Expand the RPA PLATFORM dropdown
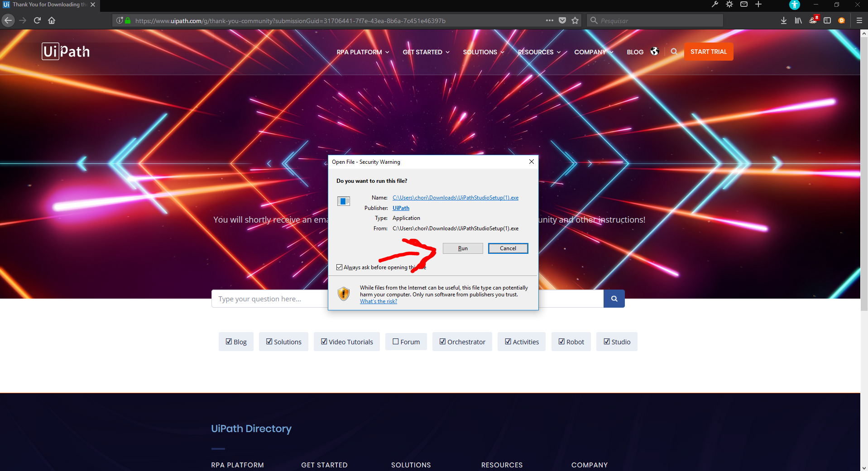Viewport: 868px width, 471px height. (363, 52)
